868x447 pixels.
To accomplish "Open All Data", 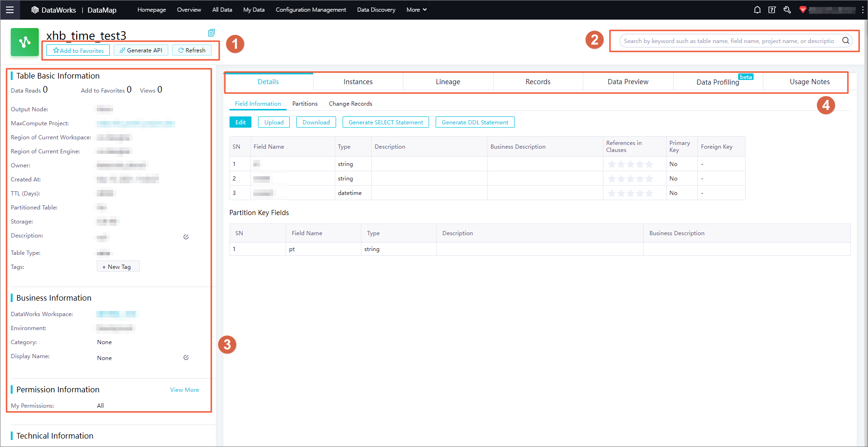I will tap(222, 10).
